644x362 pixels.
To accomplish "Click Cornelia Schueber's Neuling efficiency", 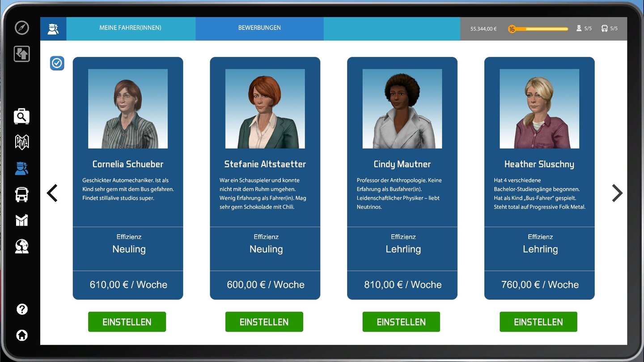I will (x=129, y=249).
